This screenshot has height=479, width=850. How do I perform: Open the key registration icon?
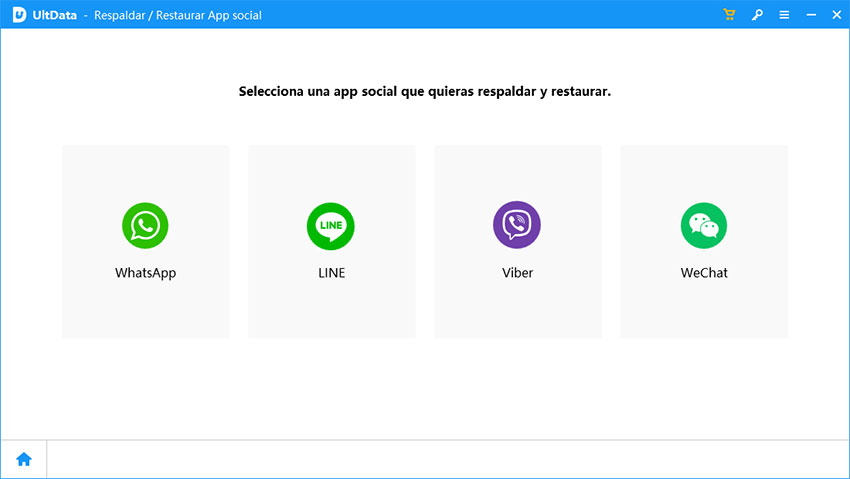pos(757,15)
